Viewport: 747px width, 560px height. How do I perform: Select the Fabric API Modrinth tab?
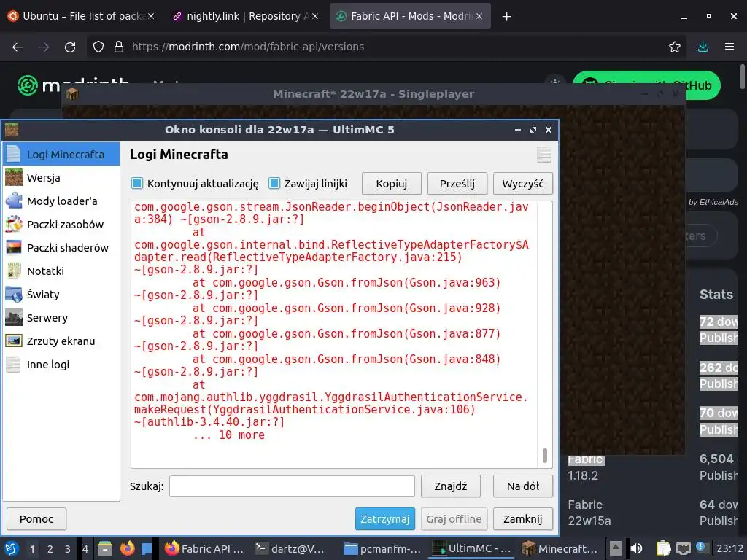(x=410, y=16)
